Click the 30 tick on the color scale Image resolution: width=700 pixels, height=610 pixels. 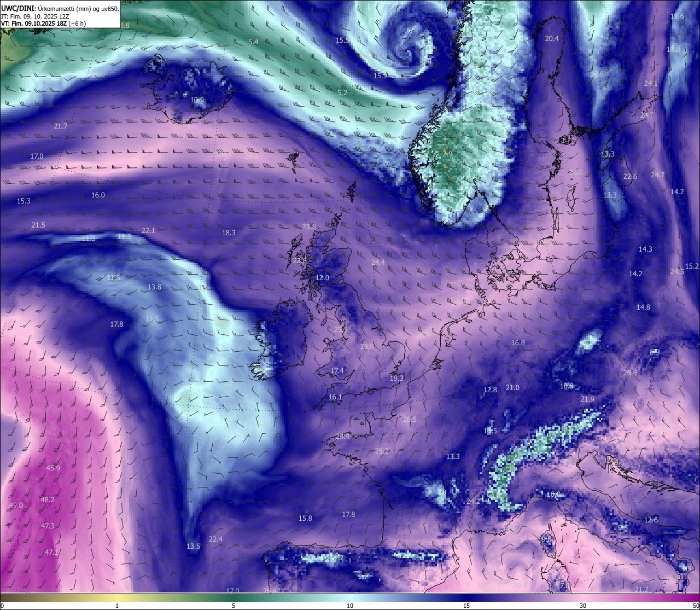pos(583,606)
